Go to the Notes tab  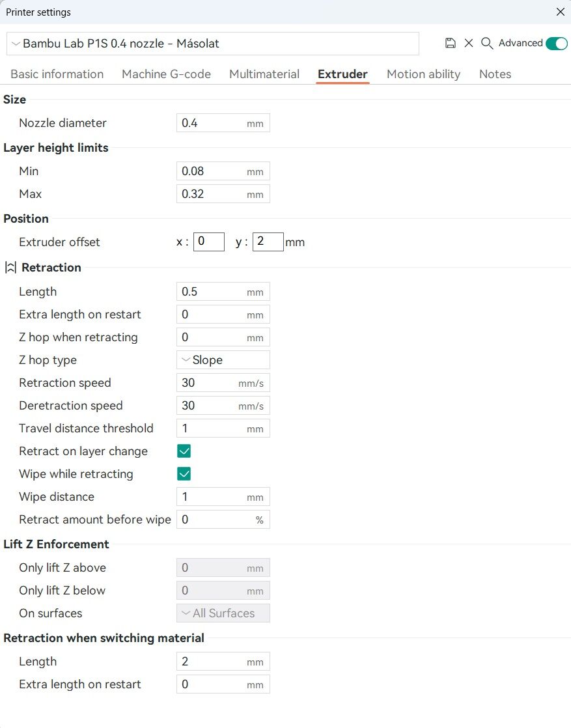[x=495, y=74]
